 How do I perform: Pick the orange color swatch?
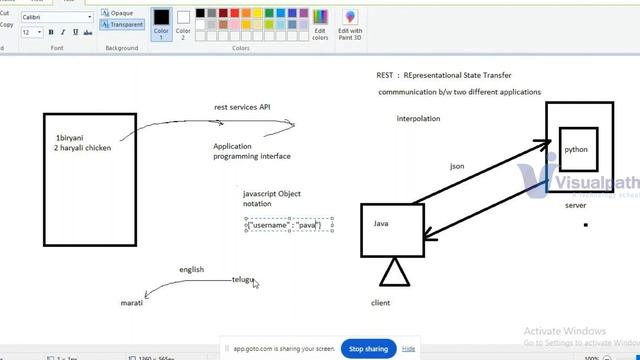[246, 13]
